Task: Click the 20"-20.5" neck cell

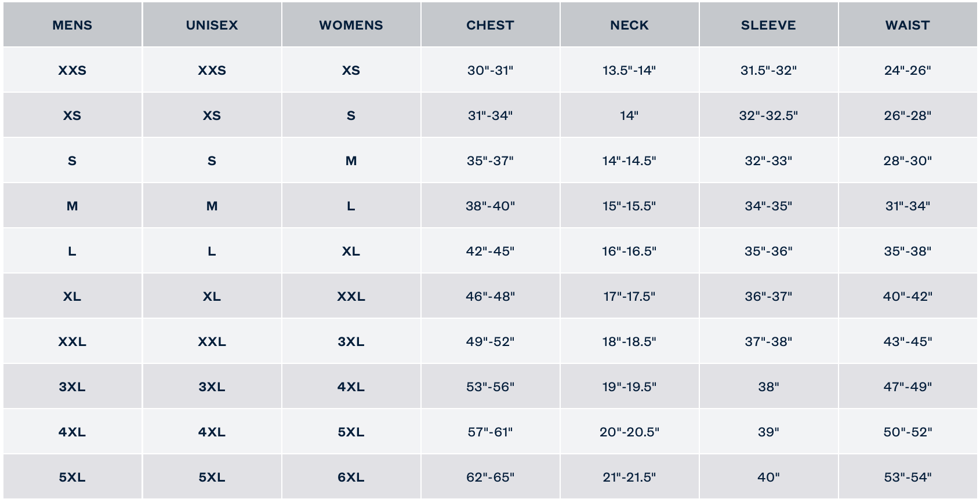Action: click(629, 432)
